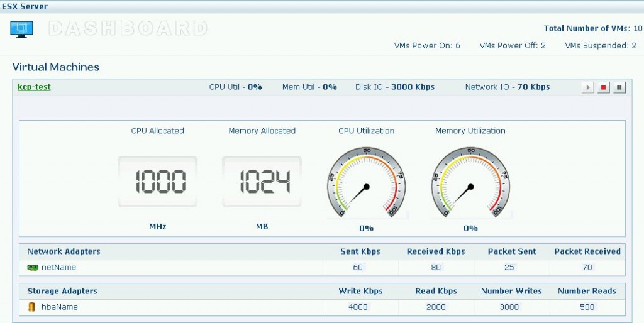Click the CPU Allocated 1000 MHz display
This screenshot has width=644, height=323.
coord(157,182)
